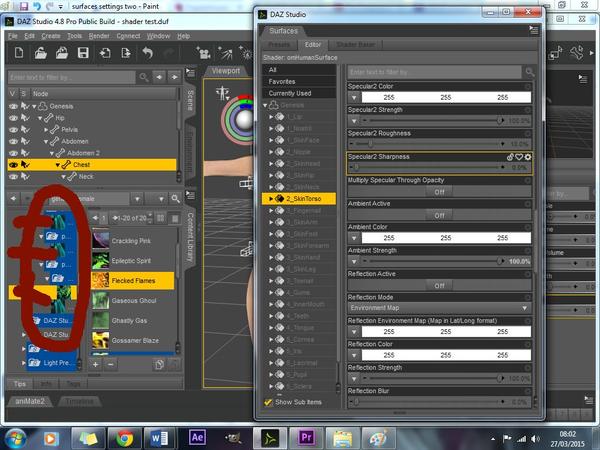Open Specular2 Sharpness settings gear
This screenshot has width=600, height=450.
(x=528, y=157)
